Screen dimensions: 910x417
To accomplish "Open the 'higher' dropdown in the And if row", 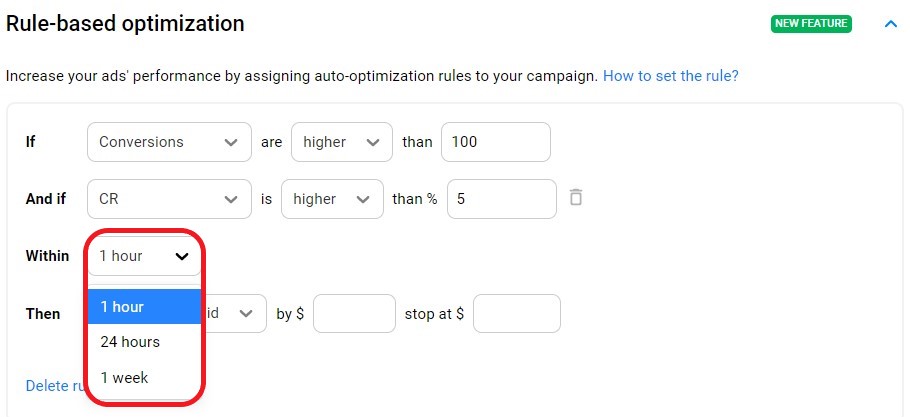I will tap(332, 199).
